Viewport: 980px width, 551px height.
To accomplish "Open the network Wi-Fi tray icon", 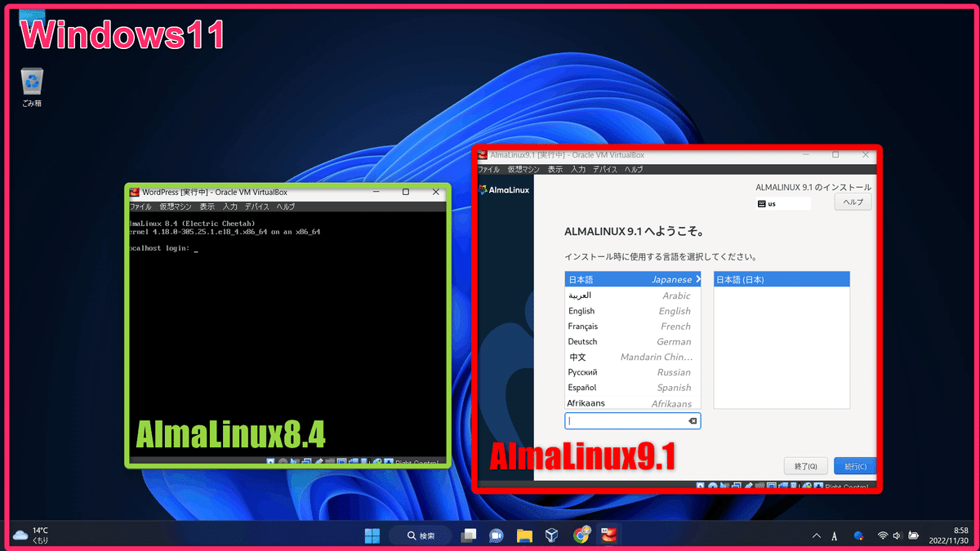I will 883,536.
